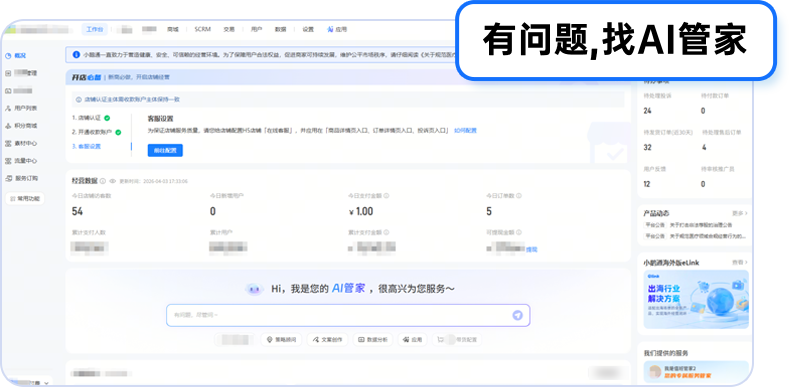Expand 查看 in 小鹅通海外版eLink panel

(x=740, y=263)
